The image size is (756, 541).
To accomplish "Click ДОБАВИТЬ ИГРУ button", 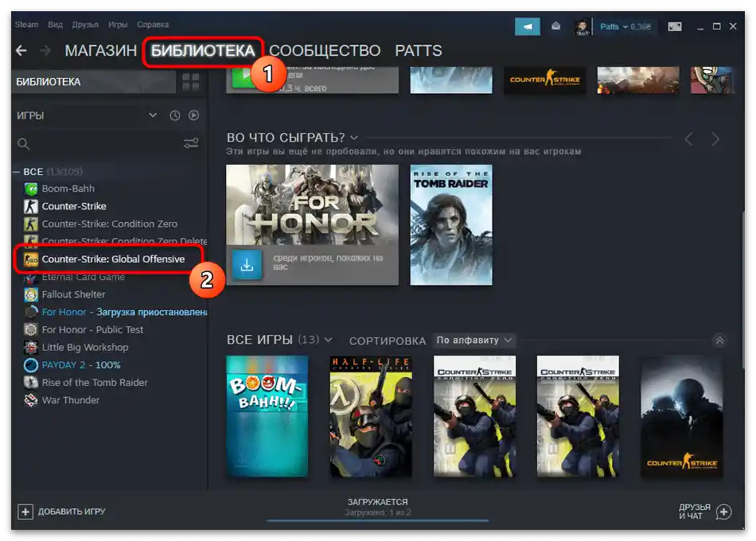I will click(x=61, y=512).
